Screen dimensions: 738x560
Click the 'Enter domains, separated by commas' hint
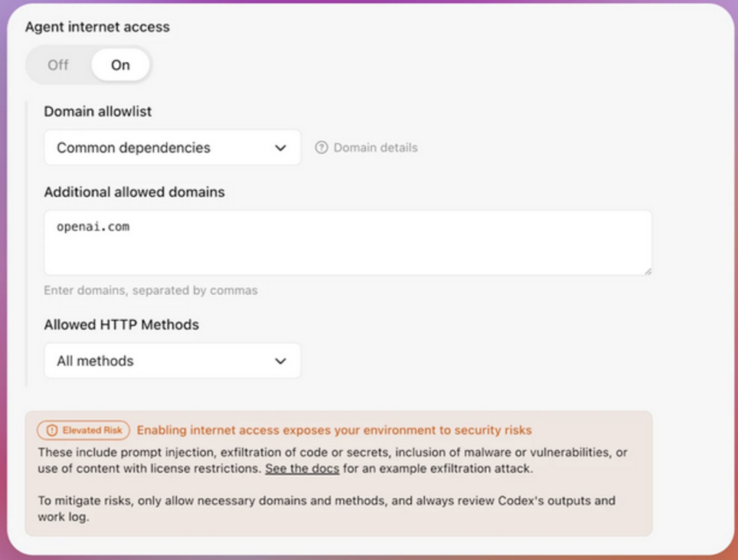click(151, 290)
